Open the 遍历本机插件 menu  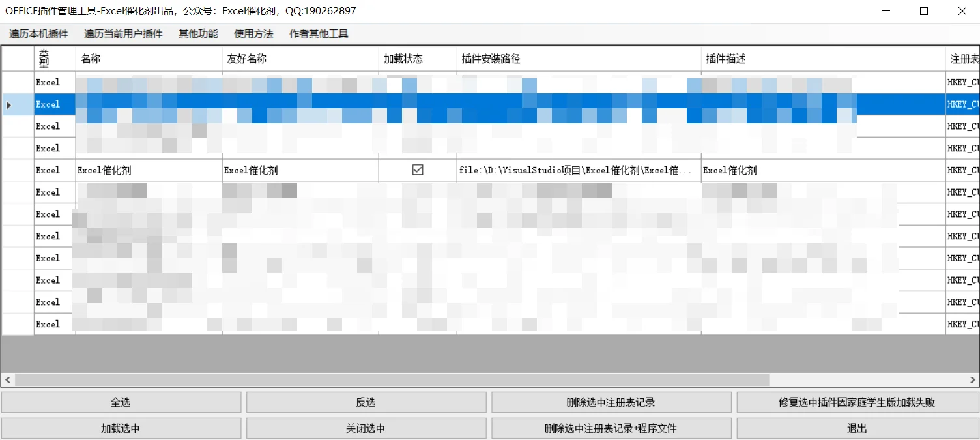[38, 34]
